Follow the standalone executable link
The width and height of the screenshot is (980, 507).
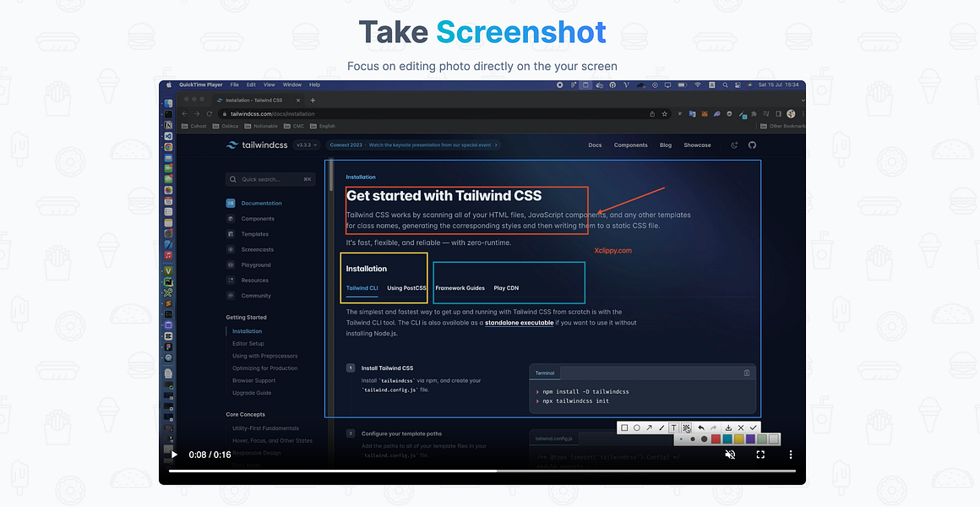[x=520, y=323]
